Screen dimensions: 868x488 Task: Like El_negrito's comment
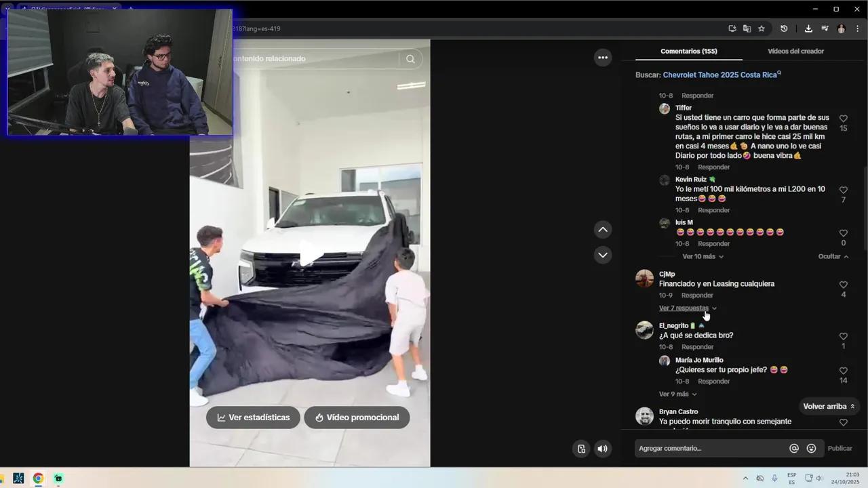point(844,336)
